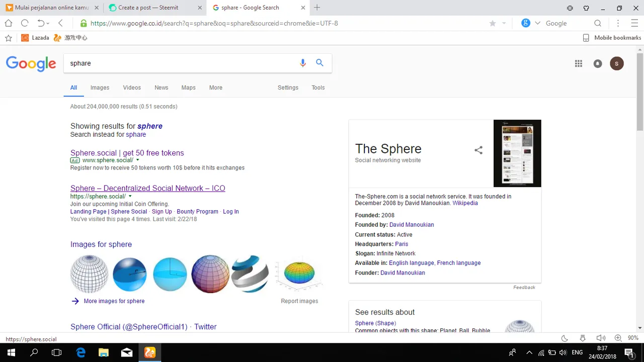This screenshot has width=644, height=362.
Task: Click the bookmarks bar star icon
Action: coord(9,38)
